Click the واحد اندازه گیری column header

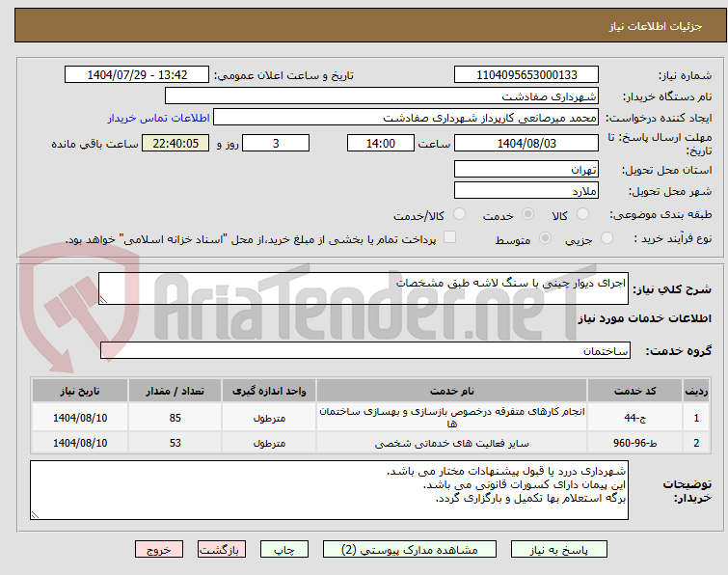tap(269, 391)
